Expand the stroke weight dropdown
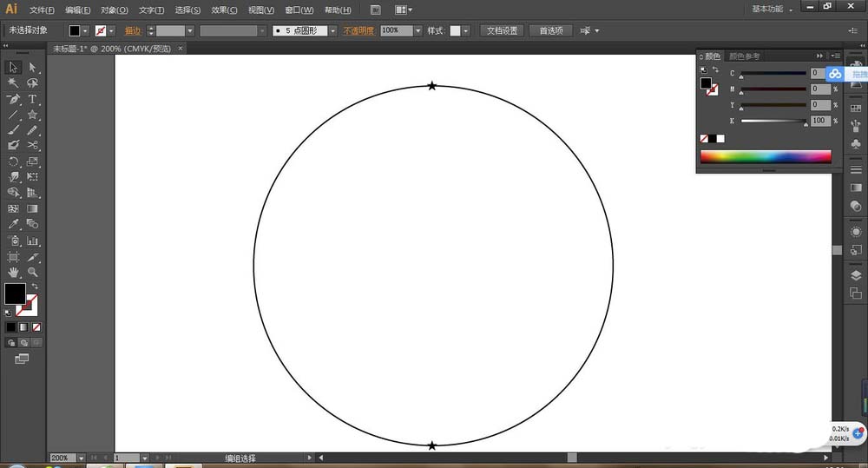 190,31
